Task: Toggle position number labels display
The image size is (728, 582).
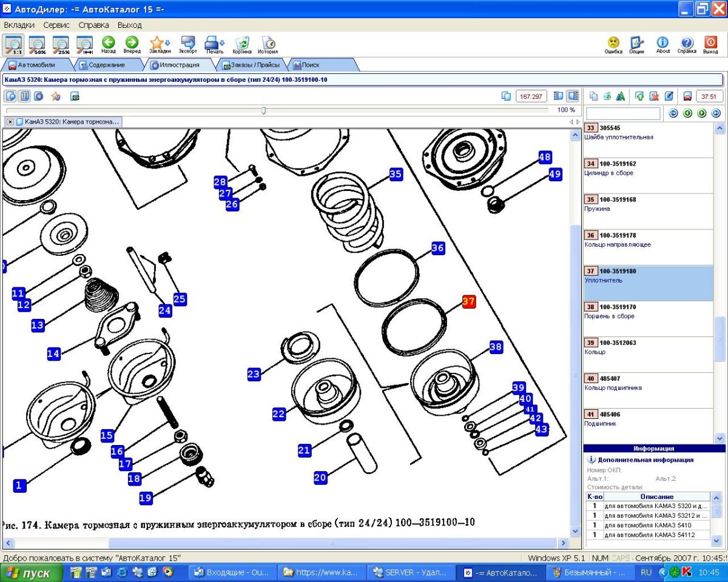Action: click(x=24, y=96)
